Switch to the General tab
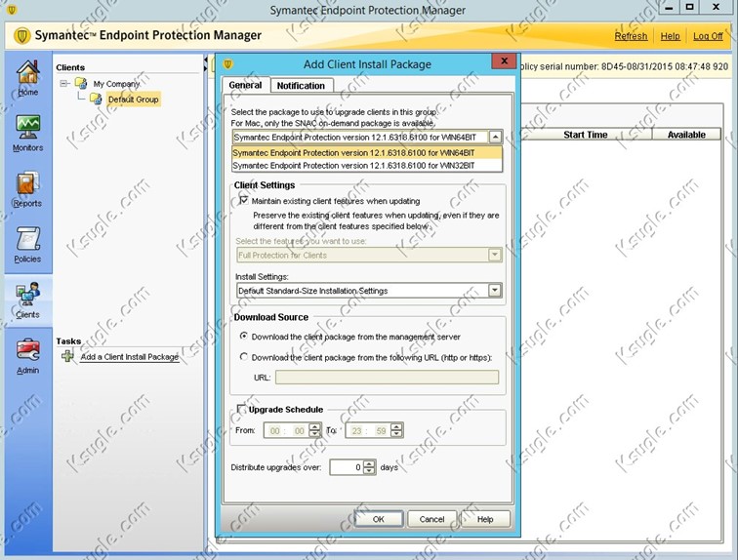This screenshot has width=738, height=560. (x=245, y=85)
